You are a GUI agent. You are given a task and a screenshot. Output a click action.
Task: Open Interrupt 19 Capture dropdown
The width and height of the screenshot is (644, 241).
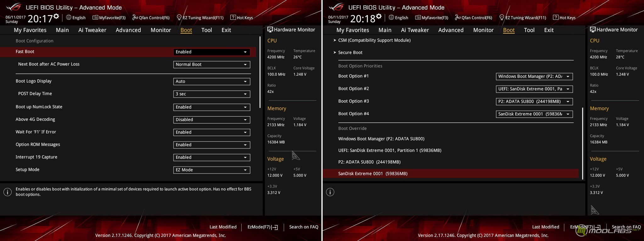point(212,158)
